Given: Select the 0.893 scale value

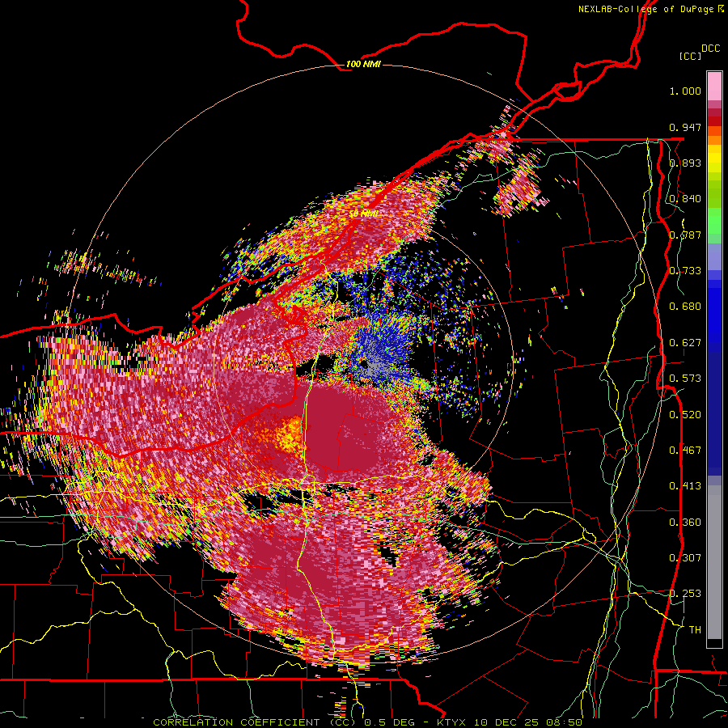Looking at the screenshot, I should (x=685, y=163).
